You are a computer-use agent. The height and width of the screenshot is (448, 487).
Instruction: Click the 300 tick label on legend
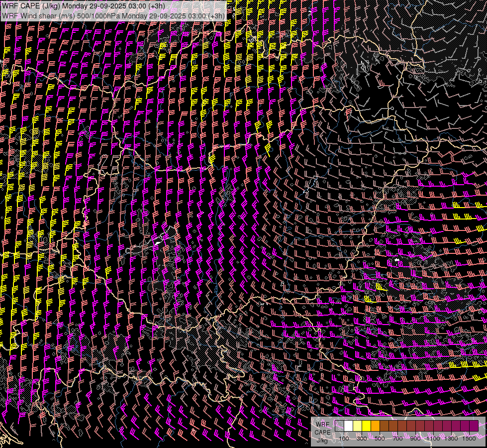click(362, 439)
